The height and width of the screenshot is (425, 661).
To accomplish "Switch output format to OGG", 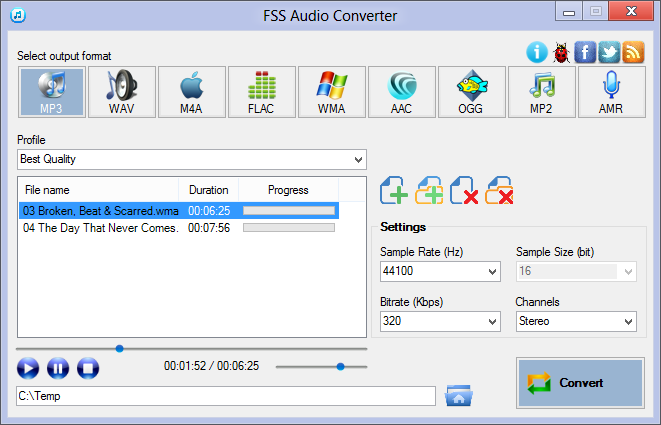I will click(471, 93).
